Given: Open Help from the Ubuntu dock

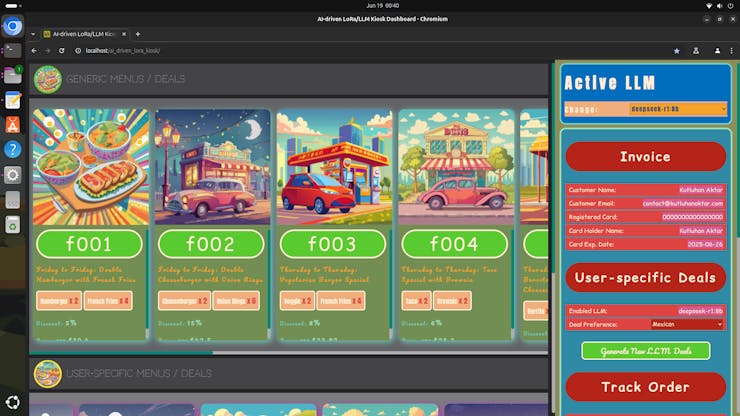Looking at the screenshot, I should coord(12,149).
